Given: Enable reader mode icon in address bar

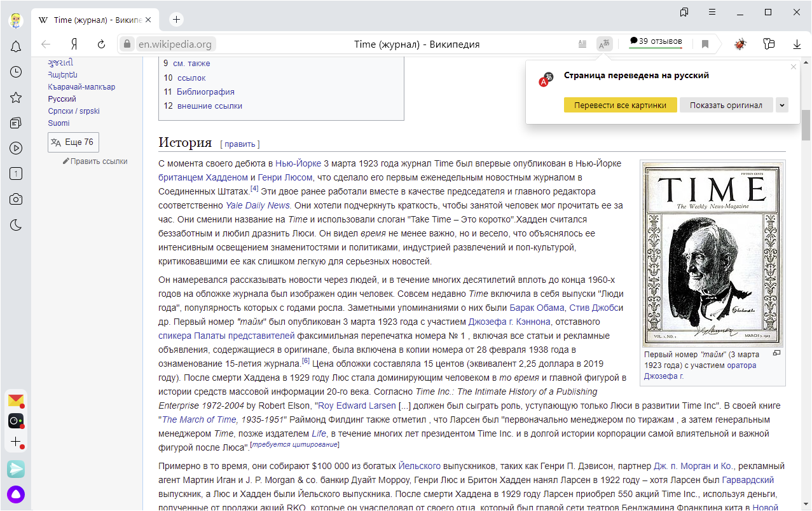Looking at the screenshot, I should [x=582, y=44].
